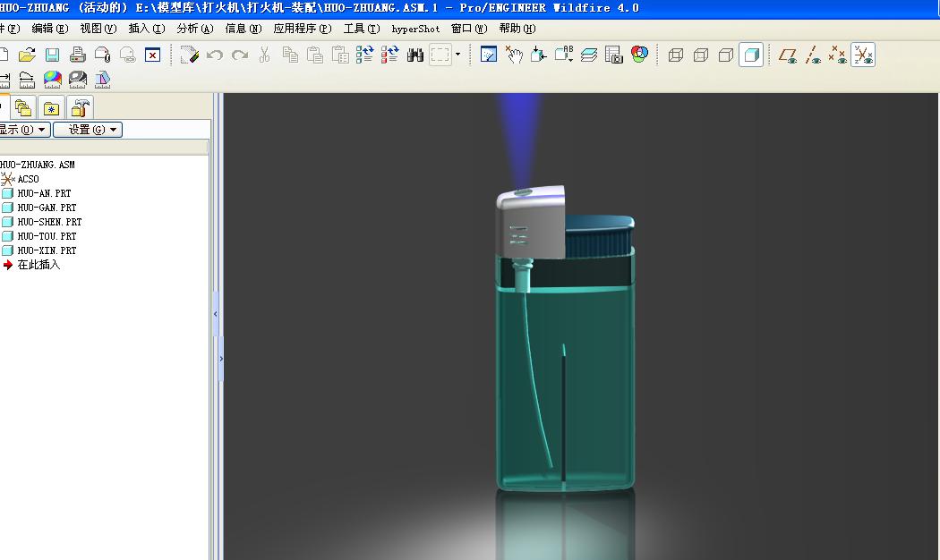Click the Layers stack icon
Viewport: 940px width, 560px height.
tap(588, 55)
